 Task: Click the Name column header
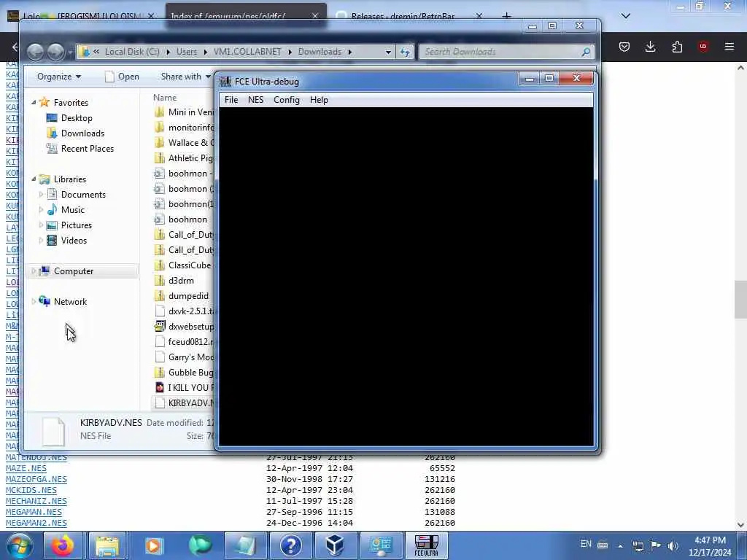[165, 97]
